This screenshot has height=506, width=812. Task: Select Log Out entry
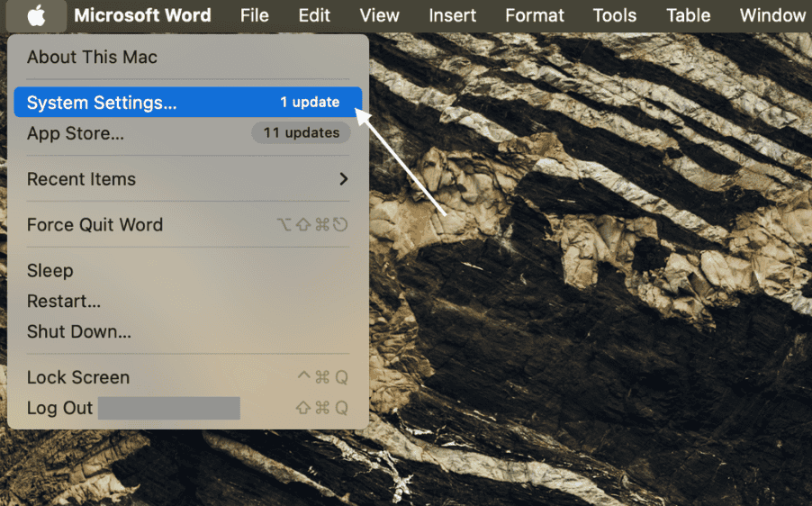[188, 408]
